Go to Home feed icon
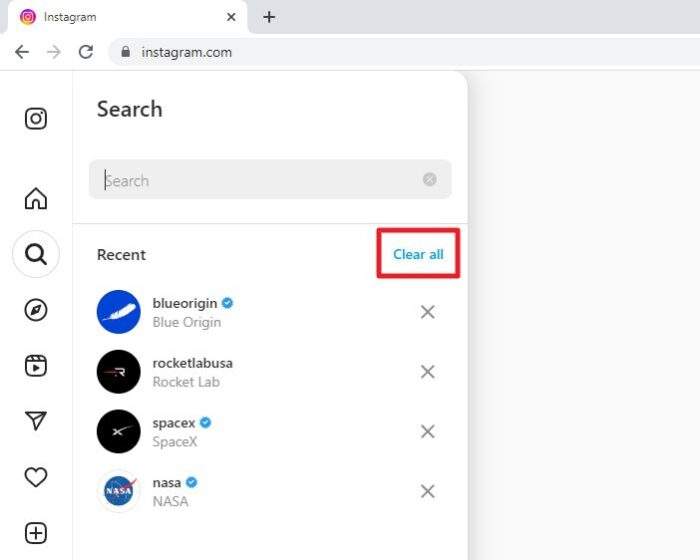The height and width of the screenshot is (560, 700). pyautogui.click(x=36, y=198)
